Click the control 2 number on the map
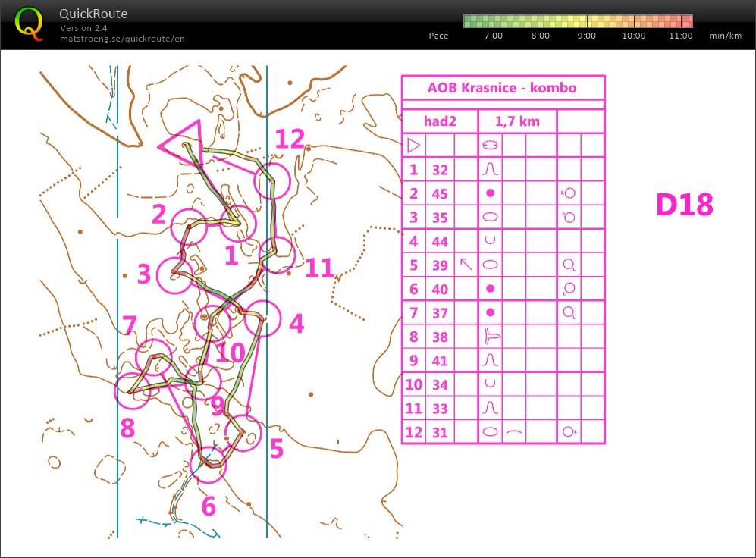756x558 pixels. (159, 215)
